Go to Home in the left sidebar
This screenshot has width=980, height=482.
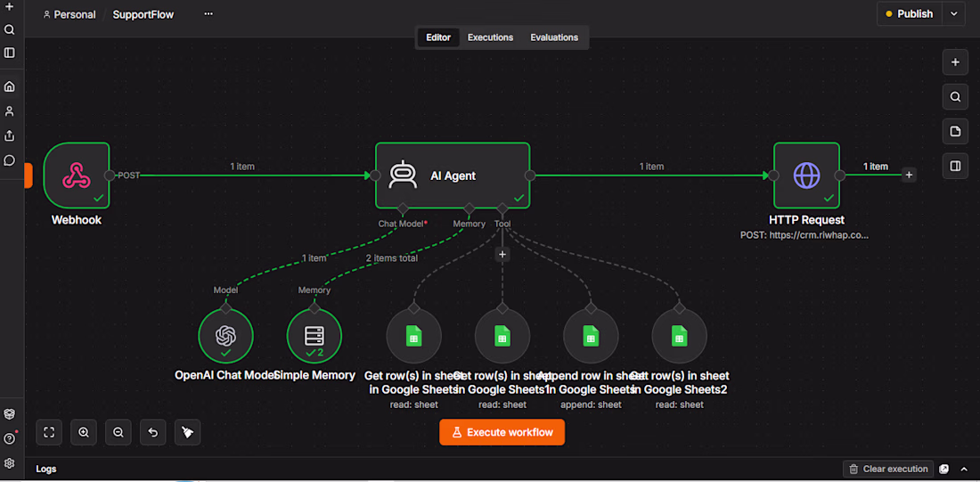coord(10,87)
